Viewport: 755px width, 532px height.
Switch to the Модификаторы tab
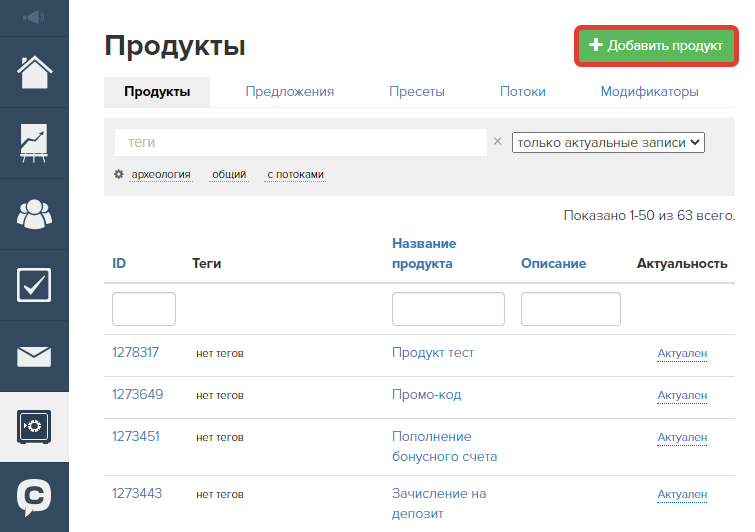(649, 92)
